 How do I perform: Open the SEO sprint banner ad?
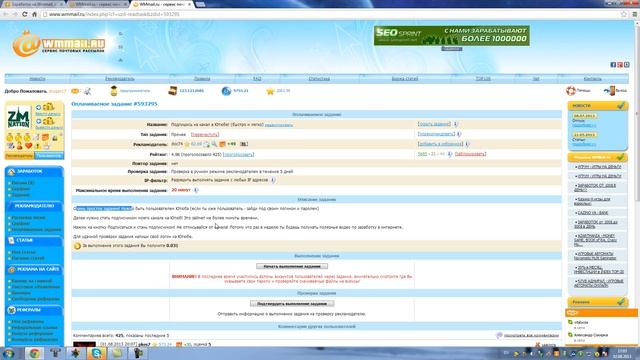pos(451,36)
